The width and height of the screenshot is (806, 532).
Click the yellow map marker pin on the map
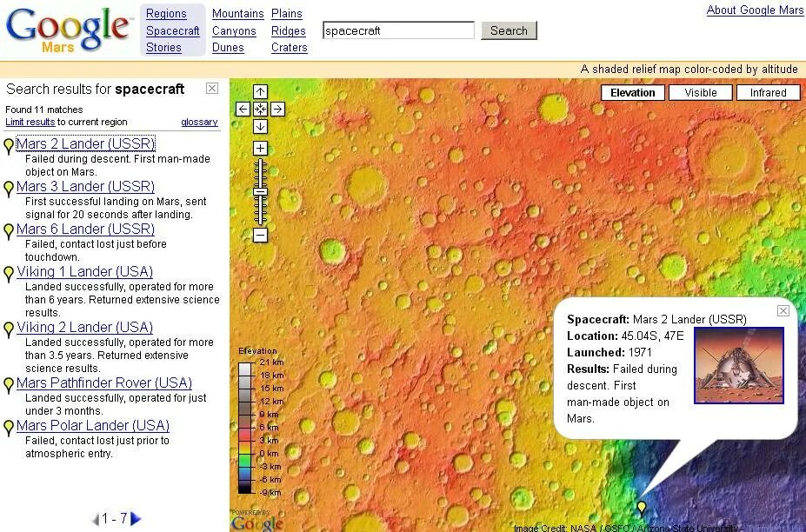coord(642,508)
